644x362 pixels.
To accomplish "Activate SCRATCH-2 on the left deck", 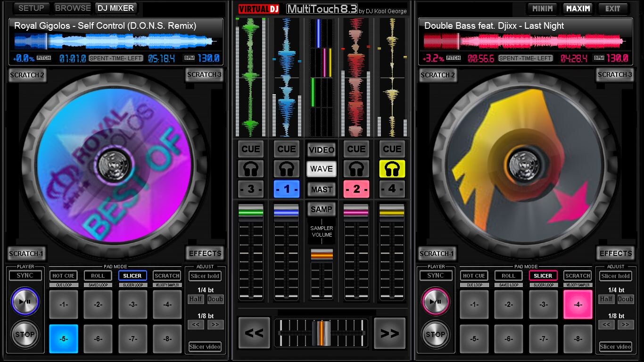I will [27, 75].
